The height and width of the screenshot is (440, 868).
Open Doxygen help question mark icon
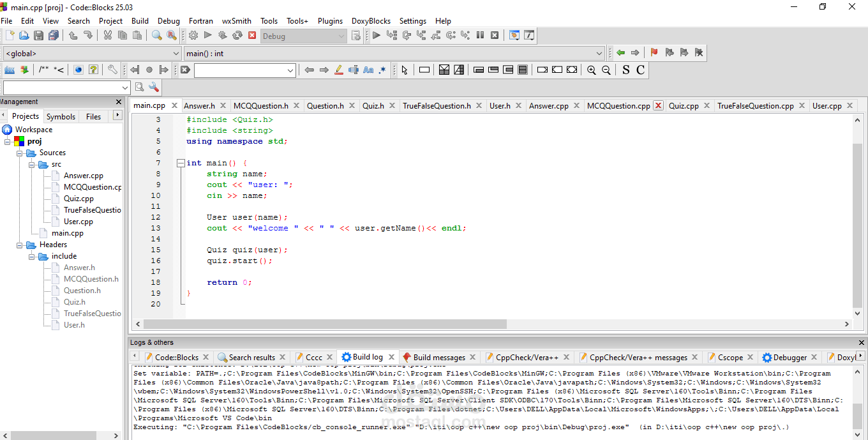point(93,70)
